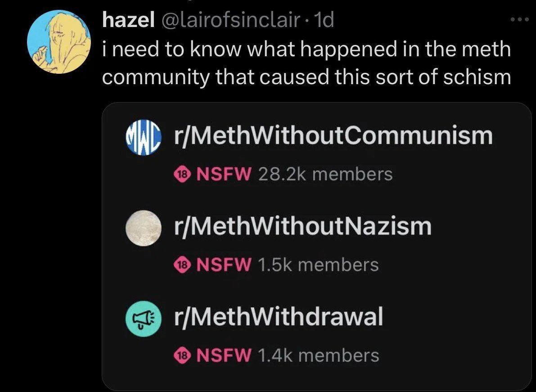Open the r/MethWithoutCommunism community title
The image size is (536, 392).
(333, 136)
